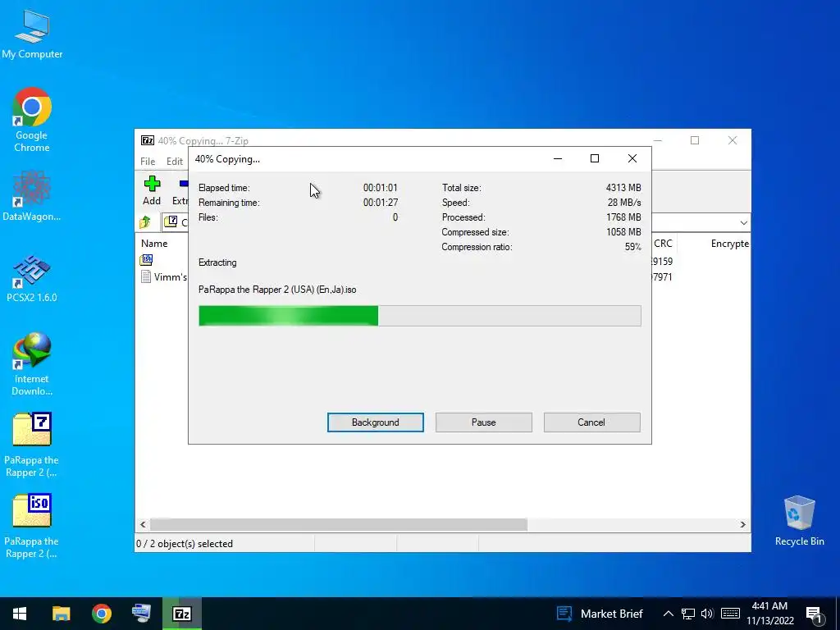Open the network status tray icon
The image size is (840, 630).
tap(688, 614)
